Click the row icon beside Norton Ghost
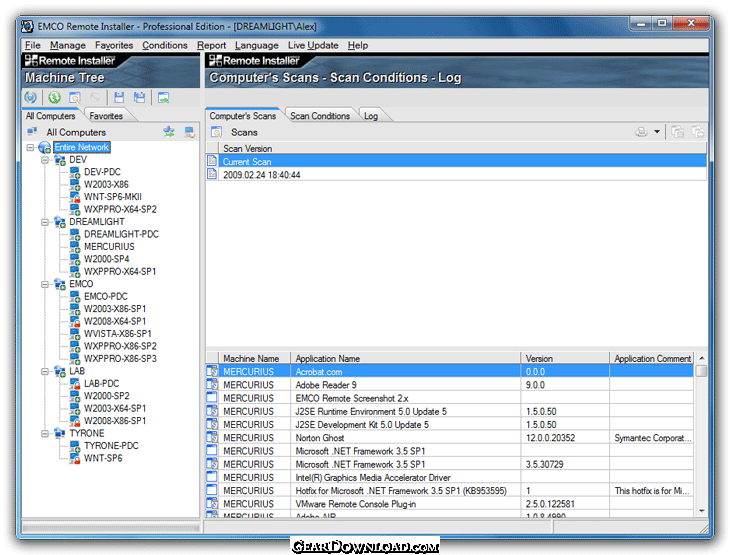Image resolution: width=730 pixels, height=555 pixels. [212, 437]
